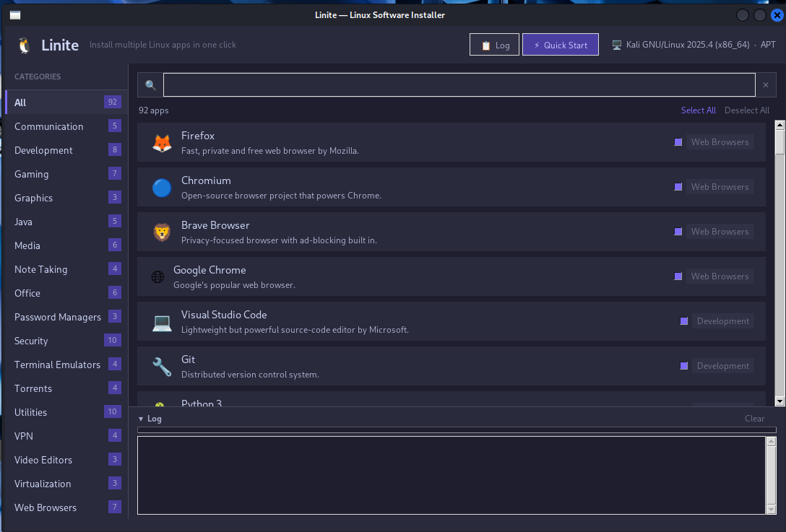Image resolution: width=786 pixels, height=532 pixels.
Task: Click the computer monitor system icon
Action: click(x=617, y=45)
